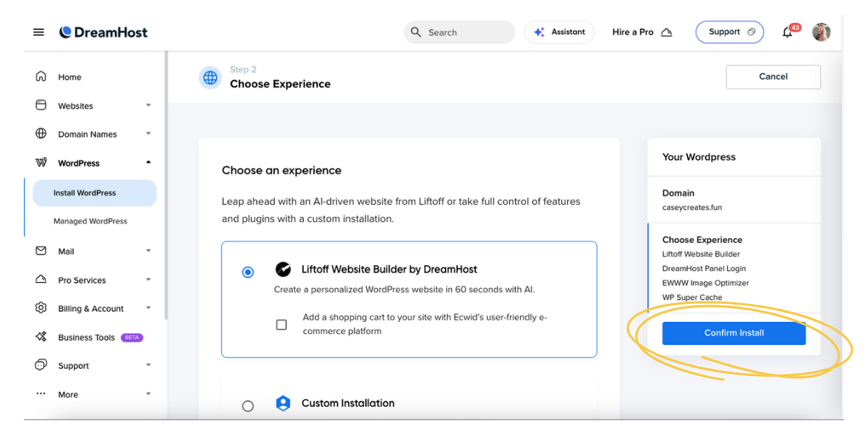Click the Assistant sparkle icon
Viewport: 868px width, 434px height.
(539, 32)
